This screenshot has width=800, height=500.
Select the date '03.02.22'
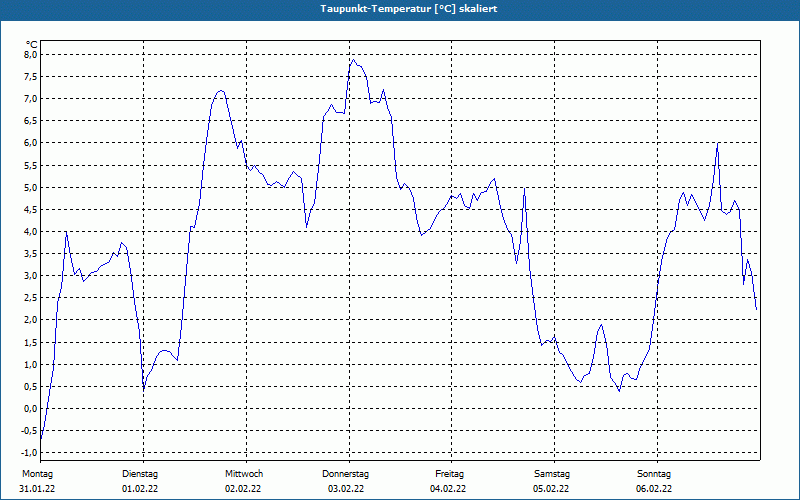[x=346, y=489]
